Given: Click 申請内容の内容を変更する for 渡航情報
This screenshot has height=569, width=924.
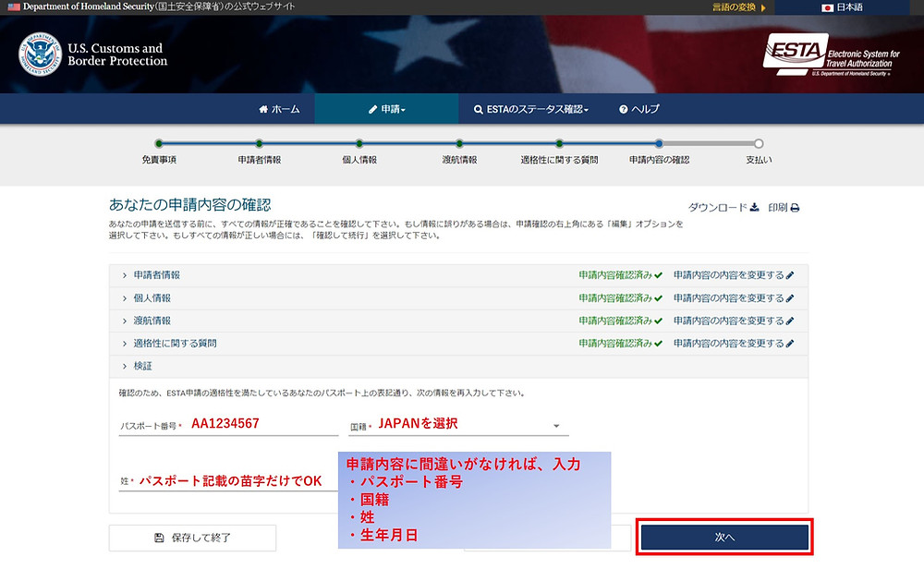Looking at the screenshot, I should click(x=734, y=321).
